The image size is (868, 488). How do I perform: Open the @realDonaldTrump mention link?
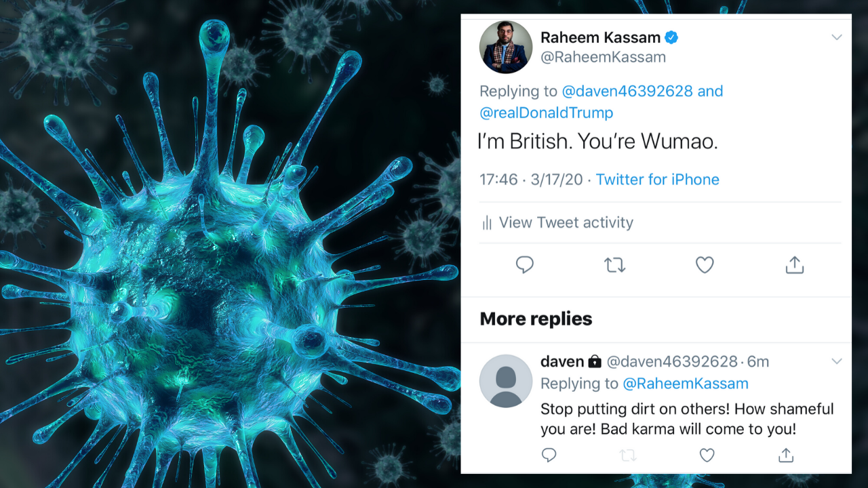point(546,113)
